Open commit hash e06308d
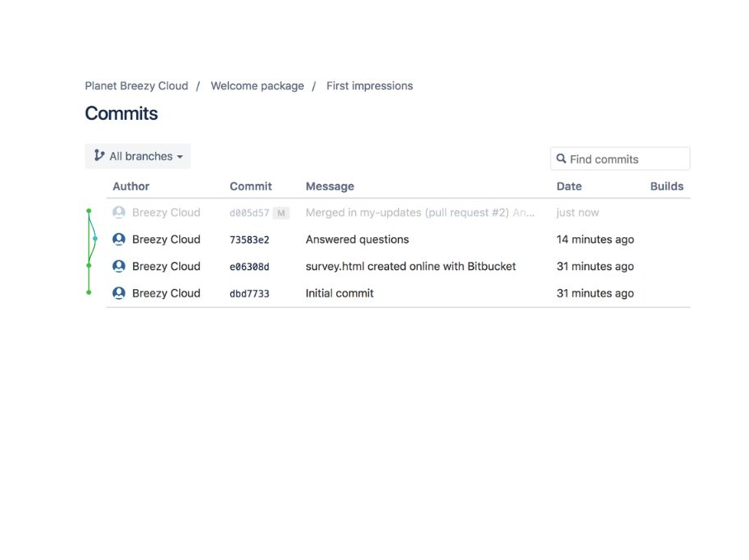Screen dimensions: 749x560 click(x=249, y=267)
